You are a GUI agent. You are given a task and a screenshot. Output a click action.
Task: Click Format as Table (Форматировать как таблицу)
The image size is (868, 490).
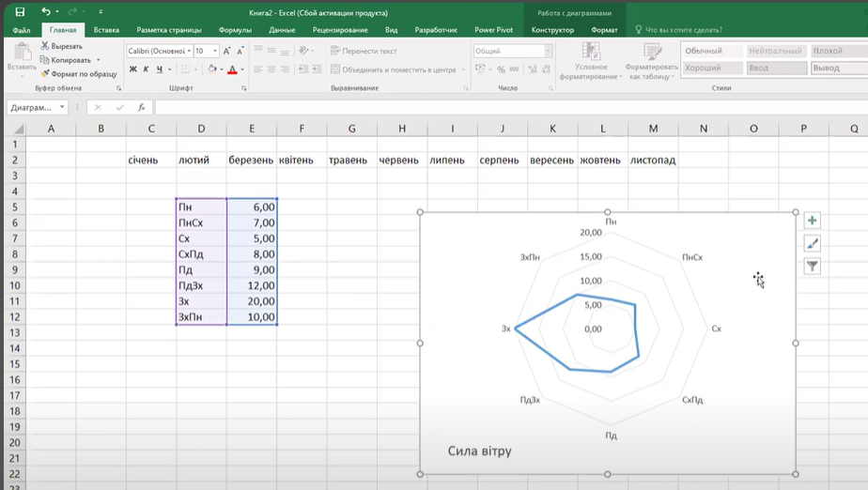(652, 61)
